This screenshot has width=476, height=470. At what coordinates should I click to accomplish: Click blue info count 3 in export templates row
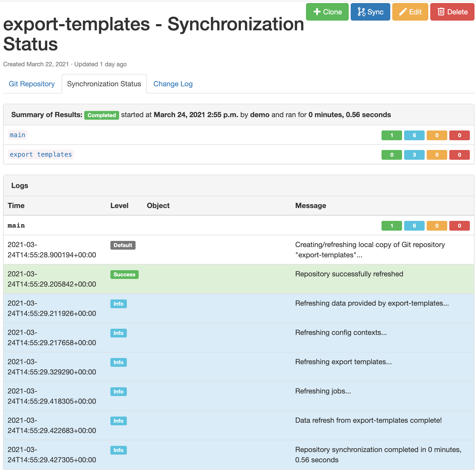point(414,155)
